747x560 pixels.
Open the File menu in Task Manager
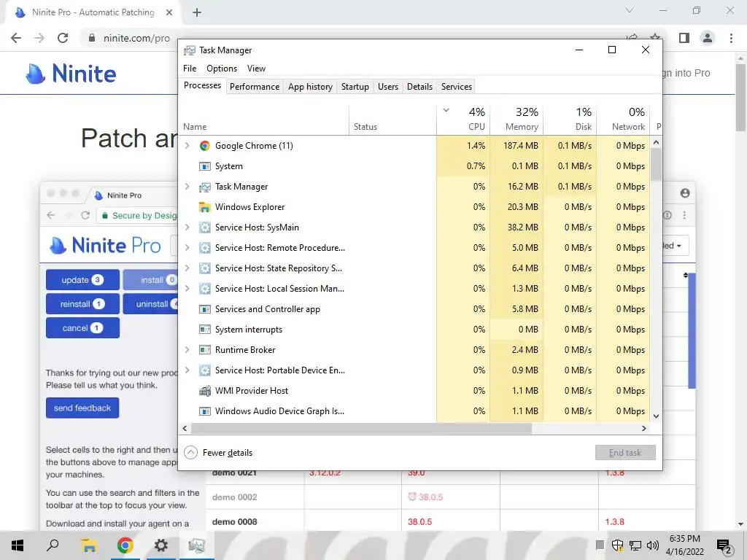click(190, 69)
